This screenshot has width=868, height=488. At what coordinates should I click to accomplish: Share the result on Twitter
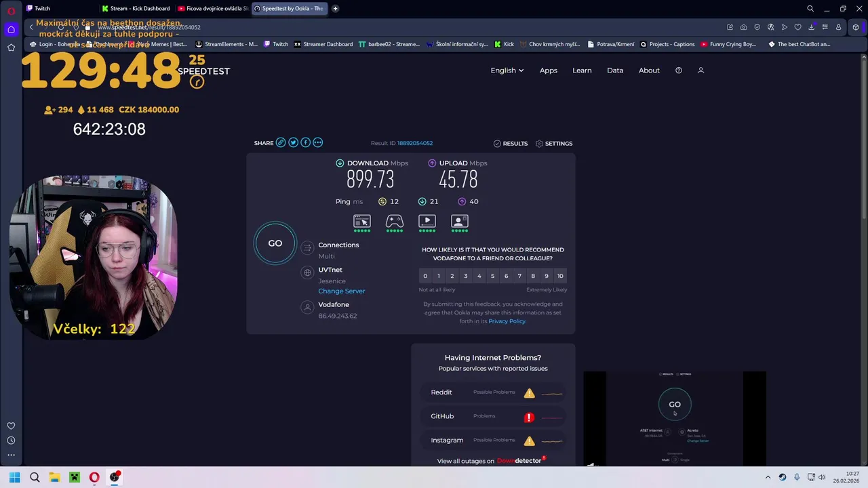click(x=293, y=142)
